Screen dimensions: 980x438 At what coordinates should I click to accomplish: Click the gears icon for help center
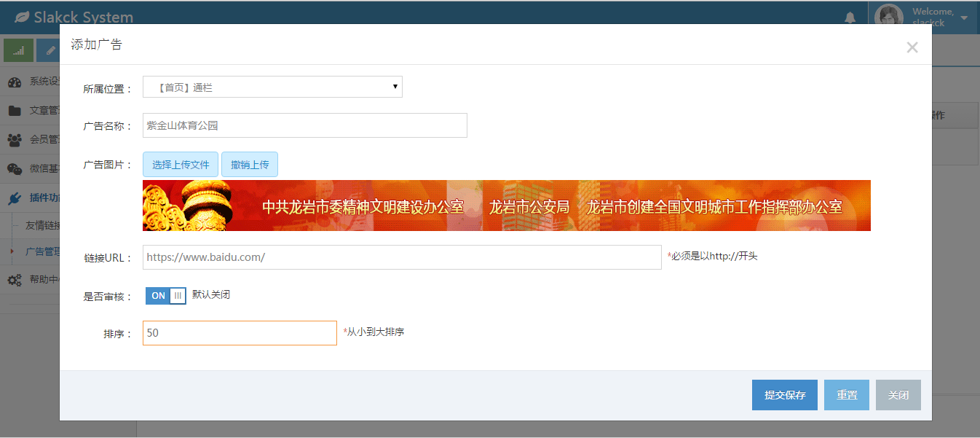(x=15, y=279)
